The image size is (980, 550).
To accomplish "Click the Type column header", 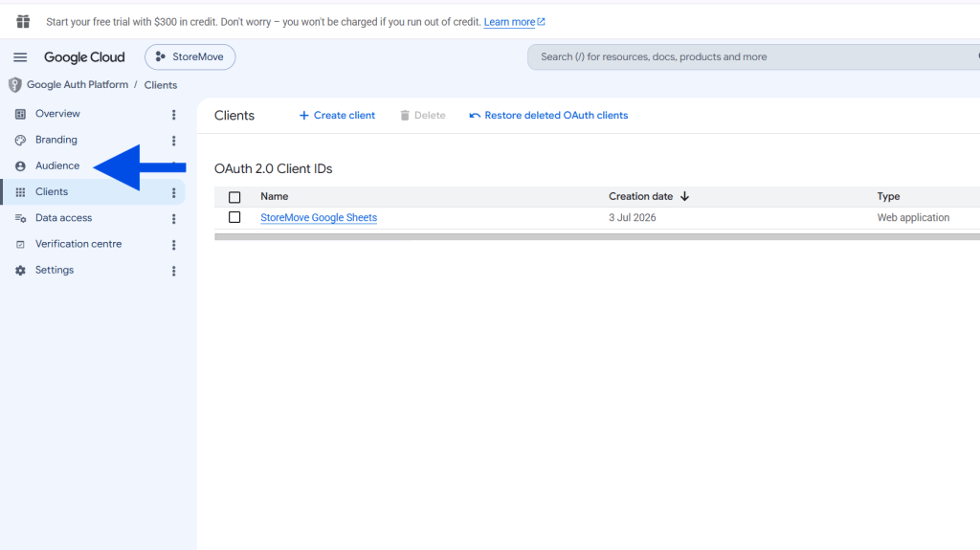I will pyautogui.click(x=888, y=196).
